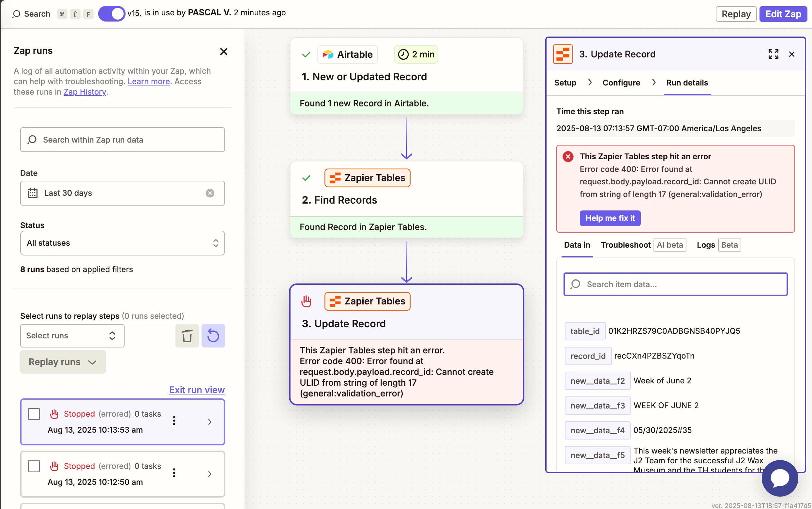
Task: Open the v15. version link
Action: pyautogui.click(x=134, y=13)
